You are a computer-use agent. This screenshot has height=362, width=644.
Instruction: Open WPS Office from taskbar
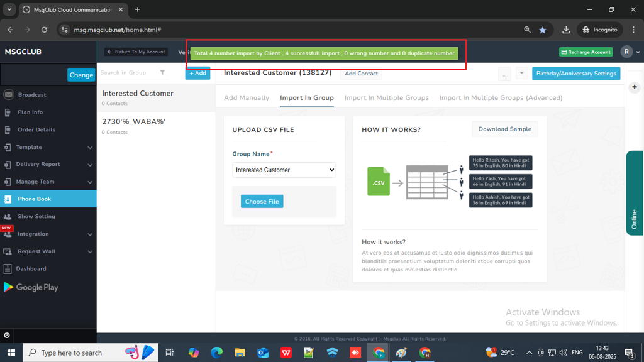[x=286, y=353]
